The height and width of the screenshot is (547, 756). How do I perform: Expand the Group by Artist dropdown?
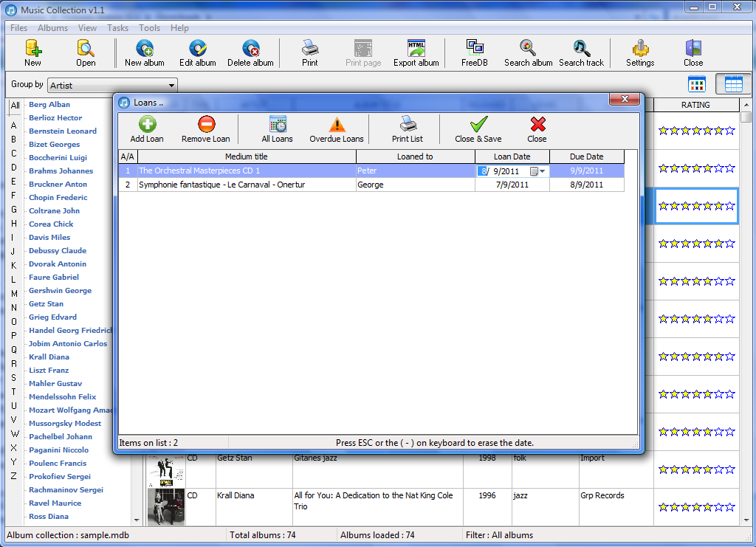coord(171,86)
